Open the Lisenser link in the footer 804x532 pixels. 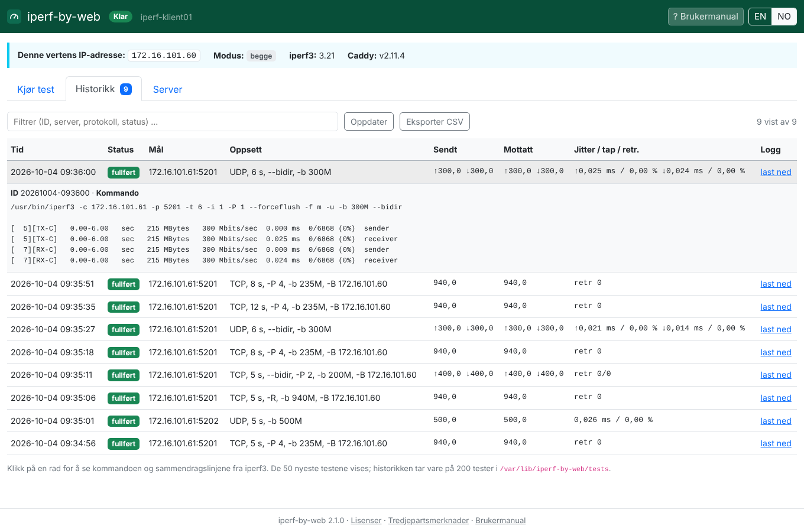[366, 520]
